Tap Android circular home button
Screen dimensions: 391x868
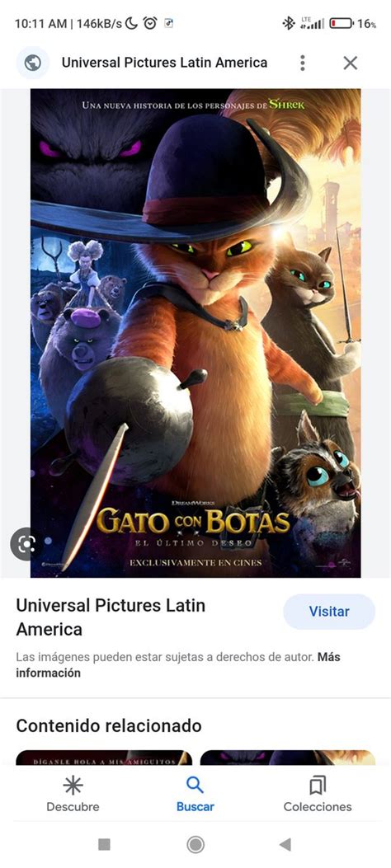point(195,844)
